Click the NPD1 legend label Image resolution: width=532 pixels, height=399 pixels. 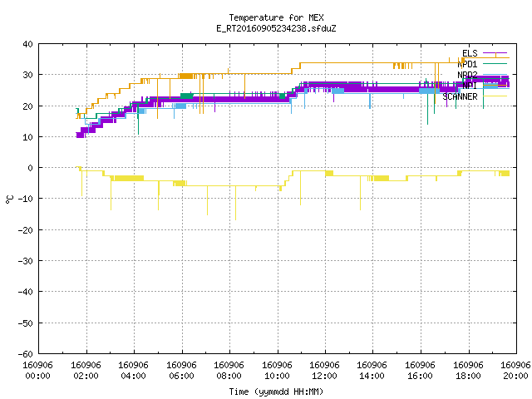pyautogui.click(x=467, y=64)
